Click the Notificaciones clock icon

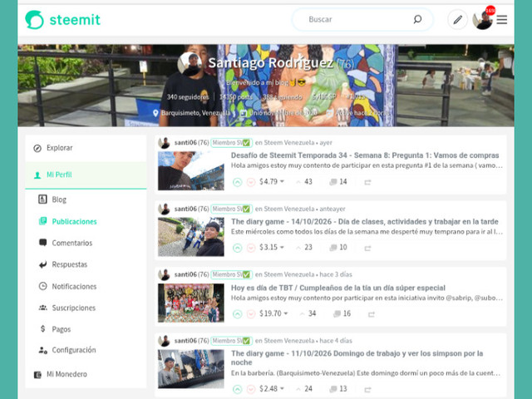[x=42, y=286]
